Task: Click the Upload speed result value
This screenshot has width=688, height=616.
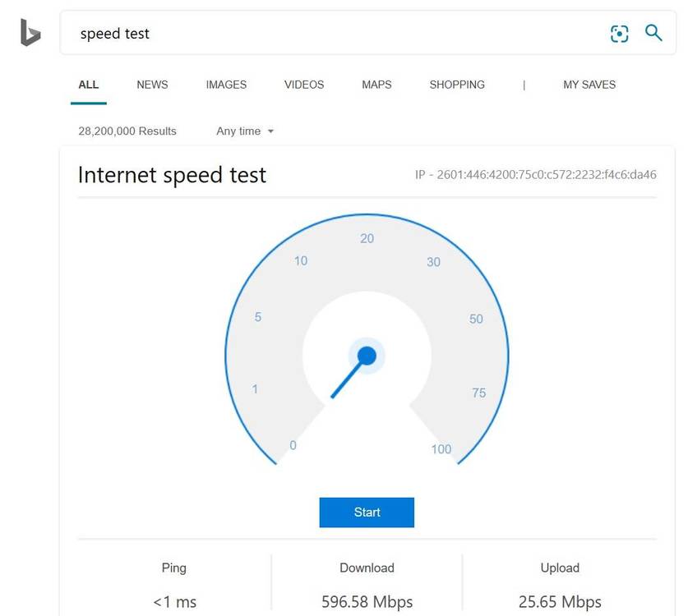Action: pyautogui.click(x=560, y=602)
